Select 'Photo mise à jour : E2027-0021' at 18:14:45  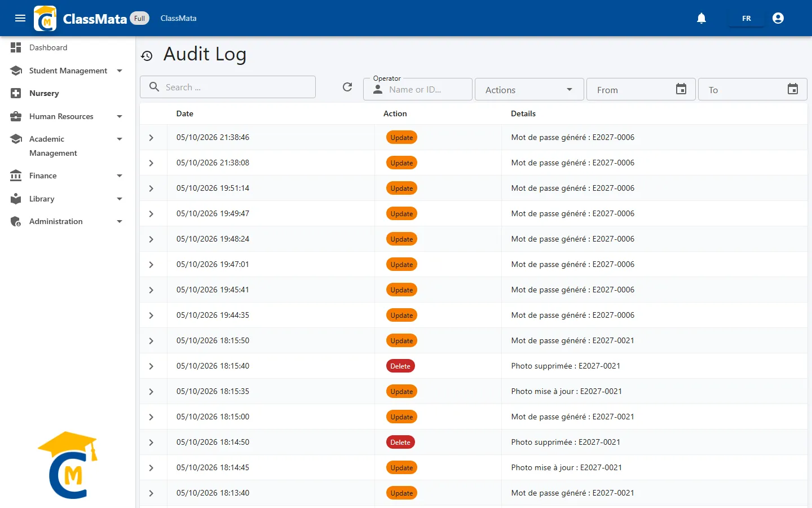pos(567,467)
